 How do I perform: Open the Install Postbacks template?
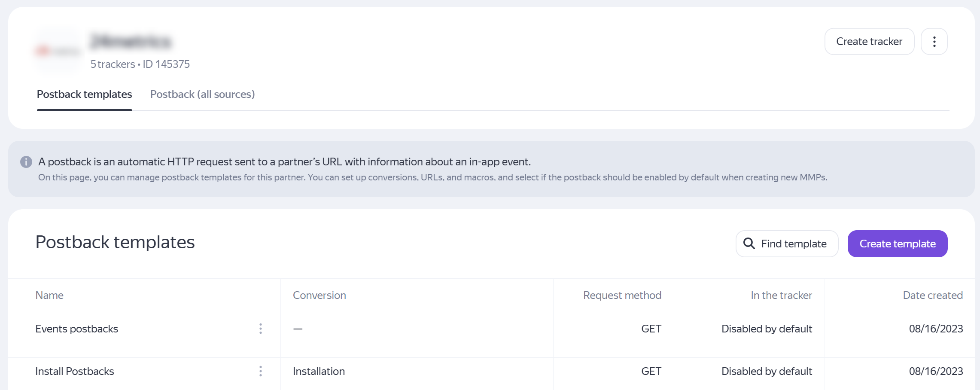point(75,372)
